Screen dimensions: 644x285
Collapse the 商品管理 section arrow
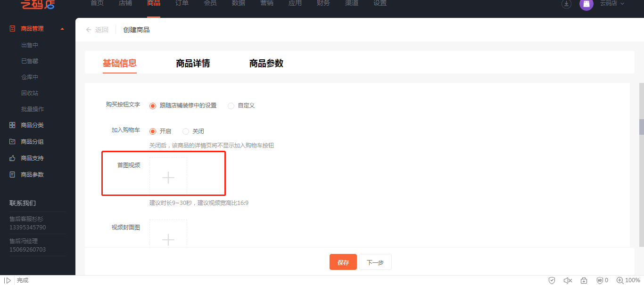pyautogui.click(x=62, y=29)
